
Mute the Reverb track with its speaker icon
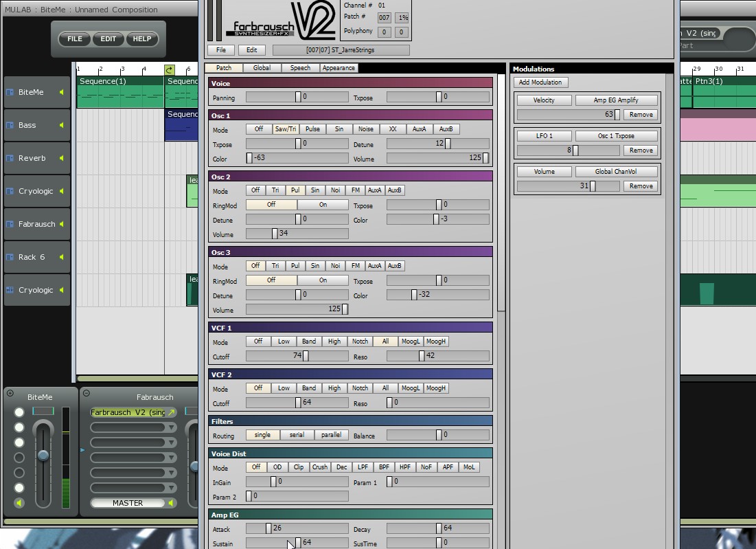point(62,158)
